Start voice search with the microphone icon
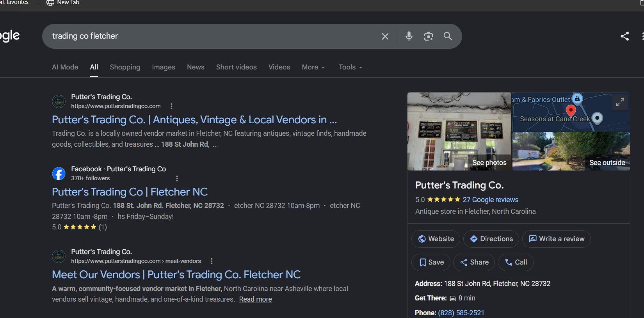The width and height of the screenshot is (644, 318). tap(409, 36)
